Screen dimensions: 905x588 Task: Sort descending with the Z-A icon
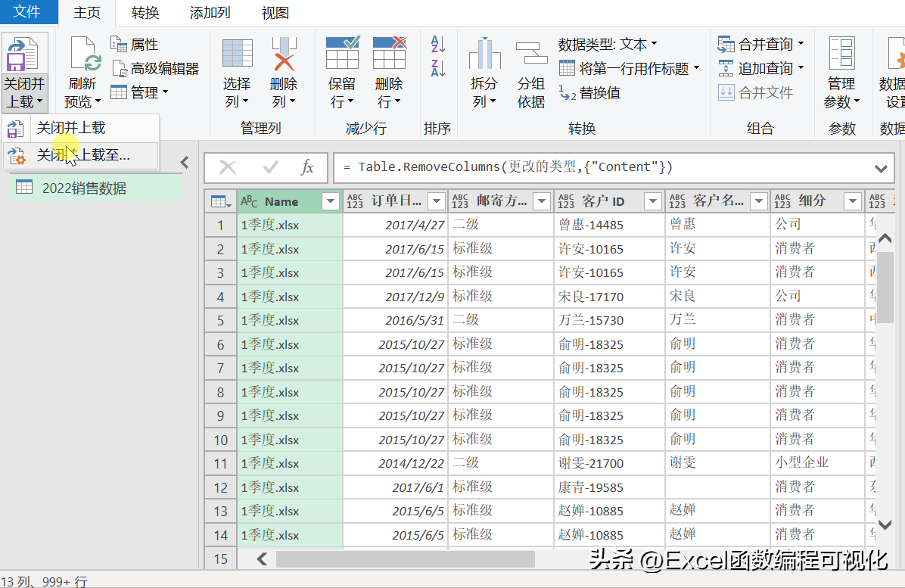[x=437, y=68]
